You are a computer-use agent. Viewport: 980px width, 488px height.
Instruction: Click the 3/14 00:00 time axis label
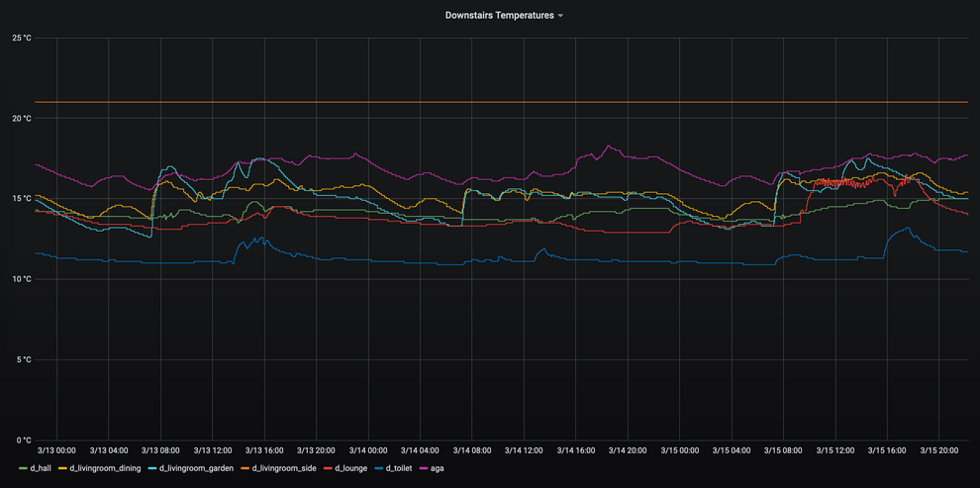369,449
